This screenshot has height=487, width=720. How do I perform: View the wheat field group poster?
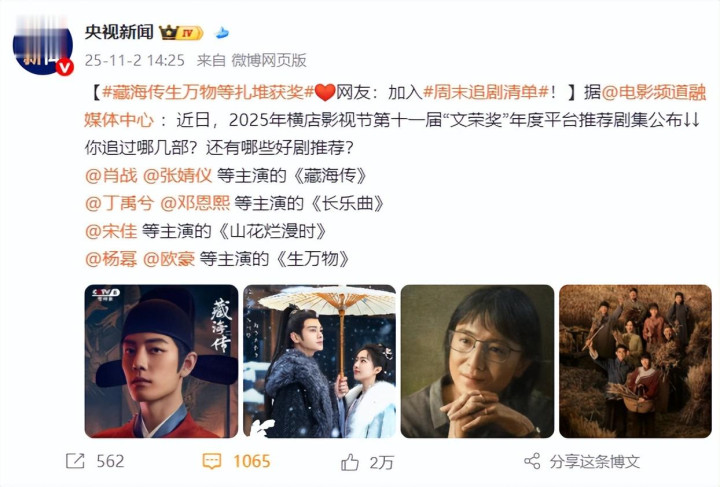(636, 361)
